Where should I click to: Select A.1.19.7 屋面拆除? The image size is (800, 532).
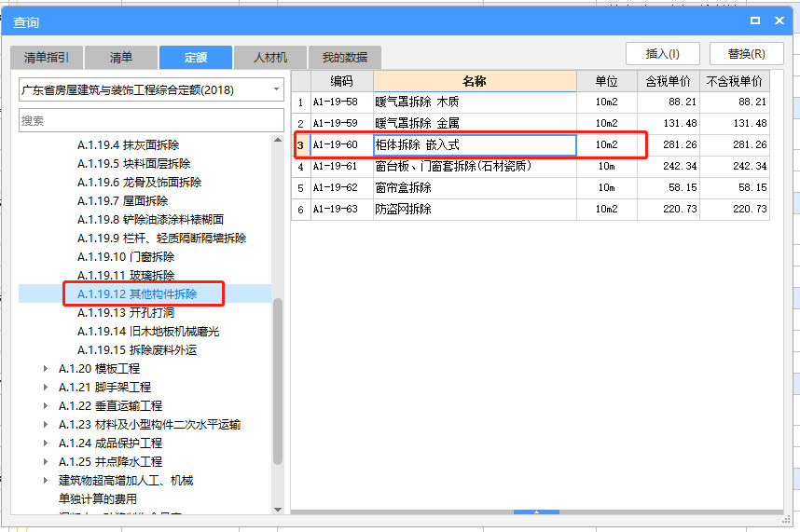coord(122,200)
